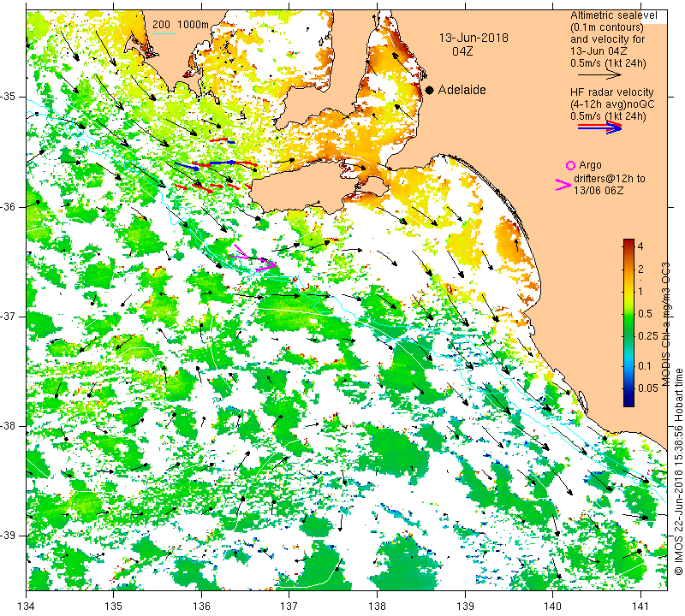Click the black altimetric velocity legend arrow
685x616 pixels.
tap(599, 74)
